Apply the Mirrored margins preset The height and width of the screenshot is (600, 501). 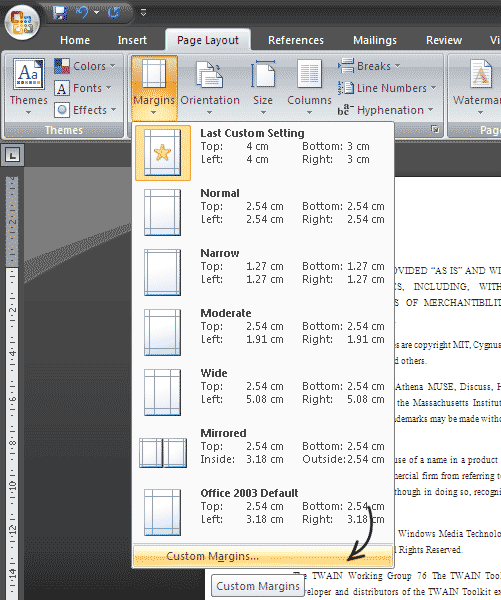point(263,452)
